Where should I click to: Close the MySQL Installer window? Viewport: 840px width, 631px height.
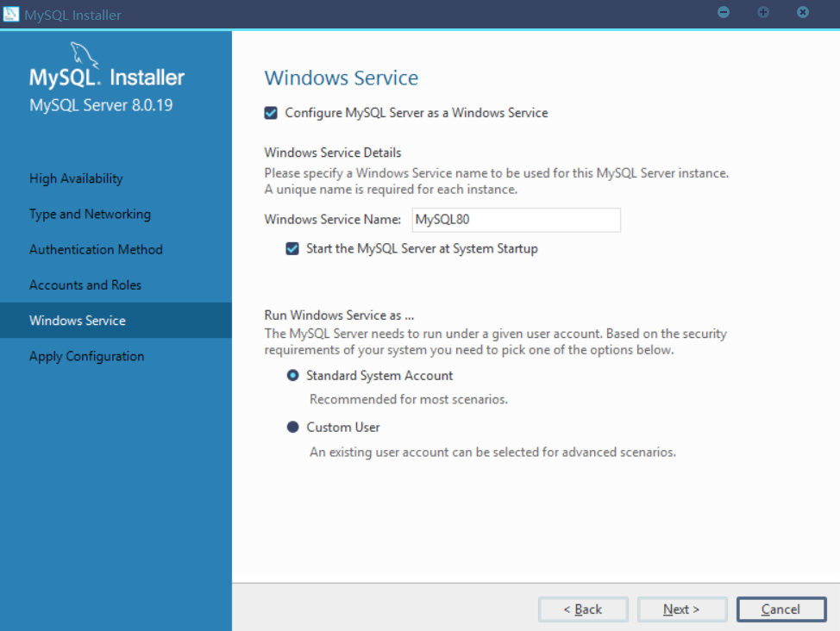point(803,12)
